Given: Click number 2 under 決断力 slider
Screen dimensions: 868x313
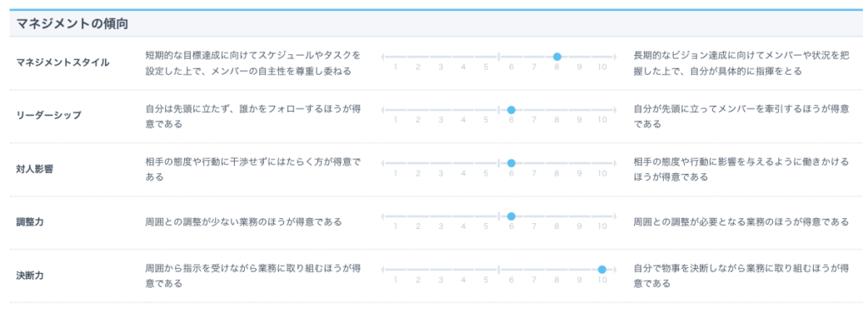Looking at the screenshot, I should click(418, 279).
